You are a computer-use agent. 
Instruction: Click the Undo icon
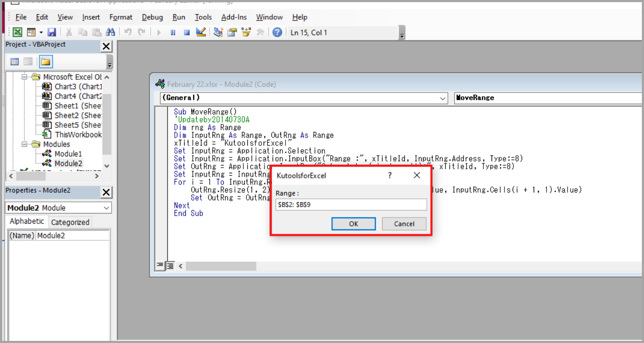coord(127,32)
